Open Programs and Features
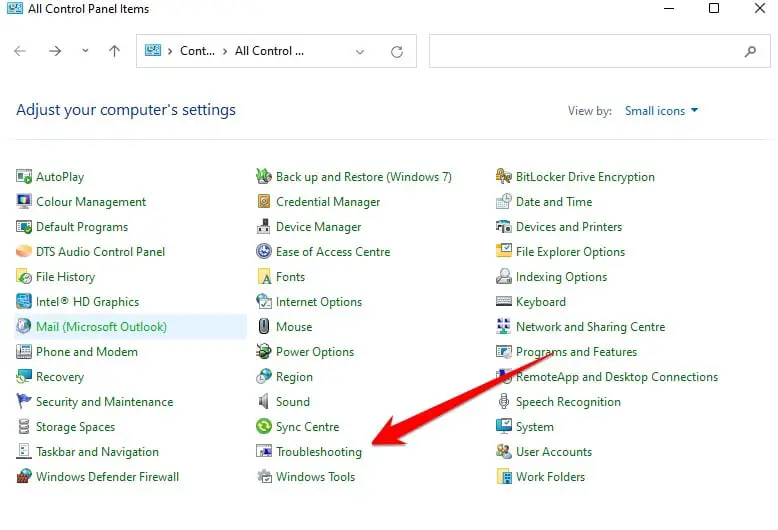The width and height of the screenshot is (778, 530). pyautogui.click(x=577, y=351)
